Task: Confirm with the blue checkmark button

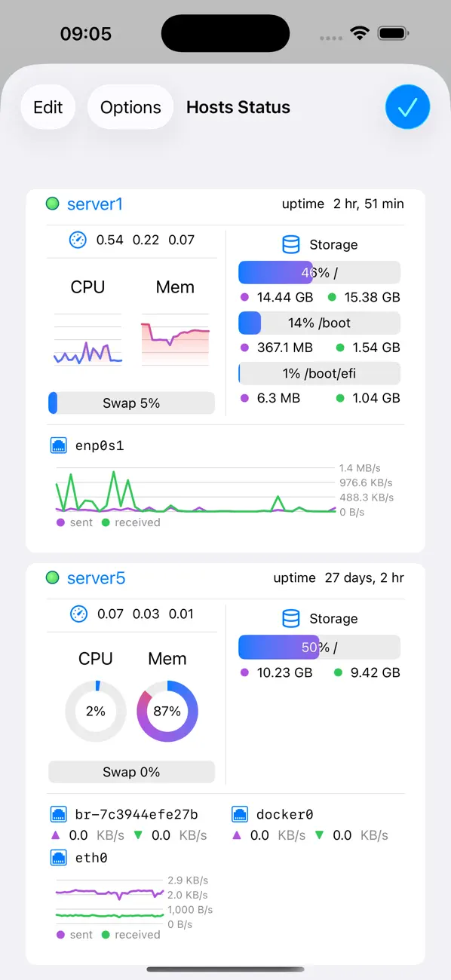Action: pyautogui.click(x=407, y=107)
